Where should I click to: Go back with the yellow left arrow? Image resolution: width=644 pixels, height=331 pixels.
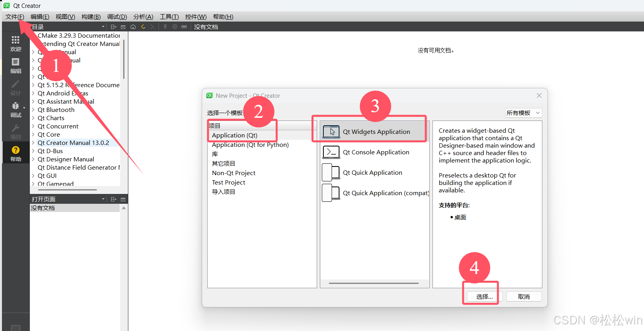pos(143,27)
